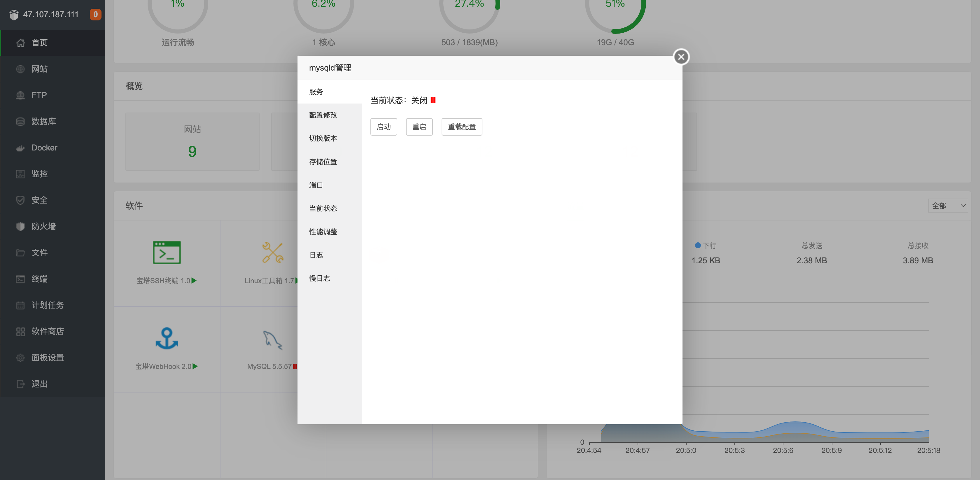Close the mysqld管理 dialog
Image resolution: width=980 pixels, height=480 pixels.
[x=681, y=57]
